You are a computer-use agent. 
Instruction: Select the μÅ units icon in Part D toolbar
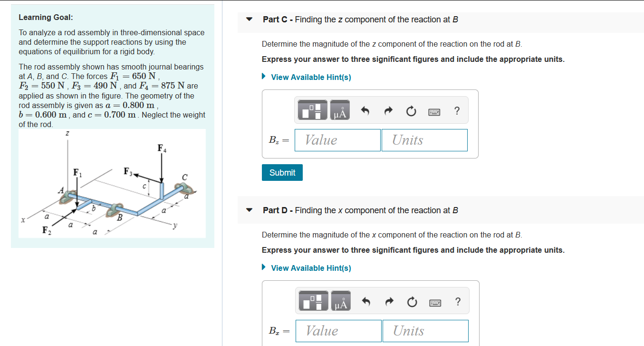pyautogui.click(x=341, y=301)
